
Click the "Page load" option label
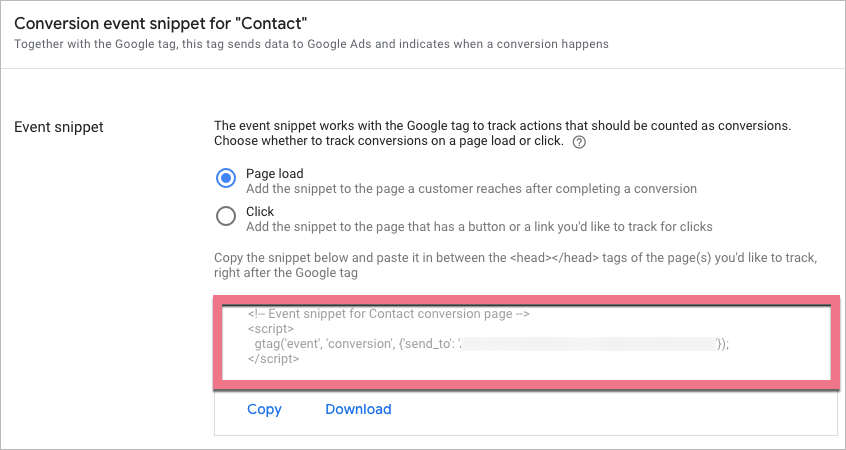[273, 173]
